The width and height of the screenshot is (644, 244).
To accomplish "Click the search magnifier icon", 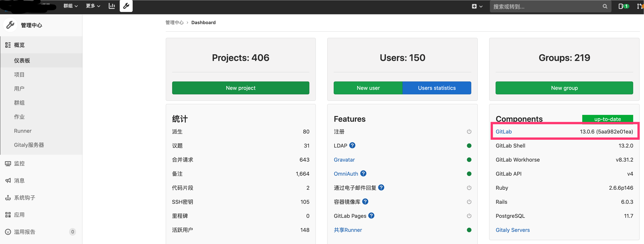I will point(605,6).
